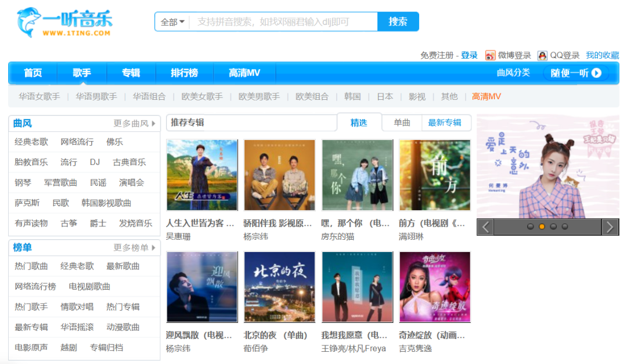Open 韩国 singers sub-category
Viewport: 627px width, 364px height.
(x=352, y=96)
